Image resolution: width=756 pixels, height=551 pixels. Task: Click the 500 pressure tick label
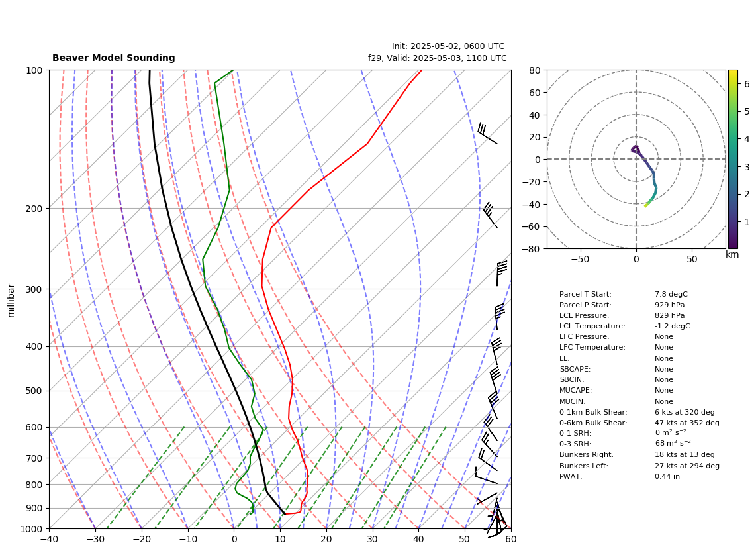[35, 391]
